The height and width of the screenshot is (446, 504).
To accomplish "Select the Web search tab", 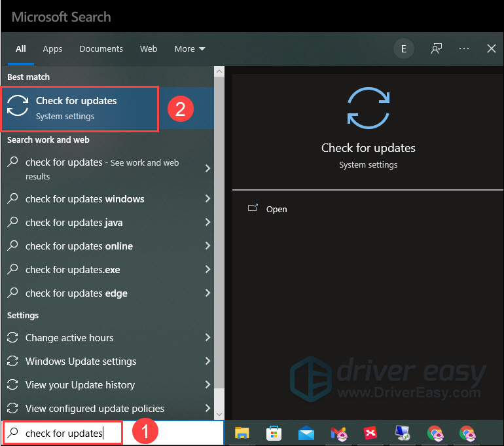I will 149,49.
